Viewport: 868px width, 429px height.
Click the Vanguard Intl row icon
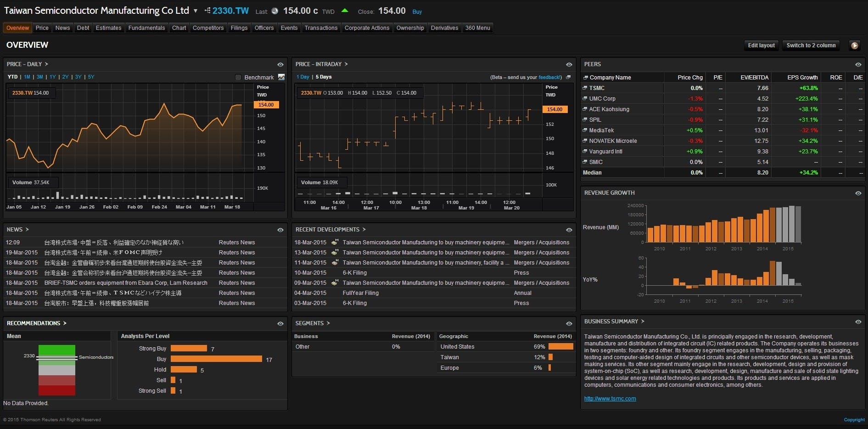pos(585,151)
